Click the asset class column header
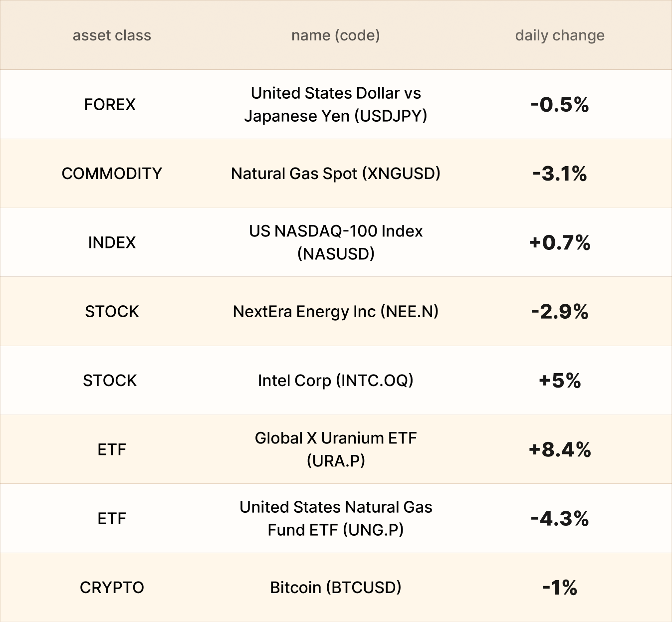 click(112, 35)
